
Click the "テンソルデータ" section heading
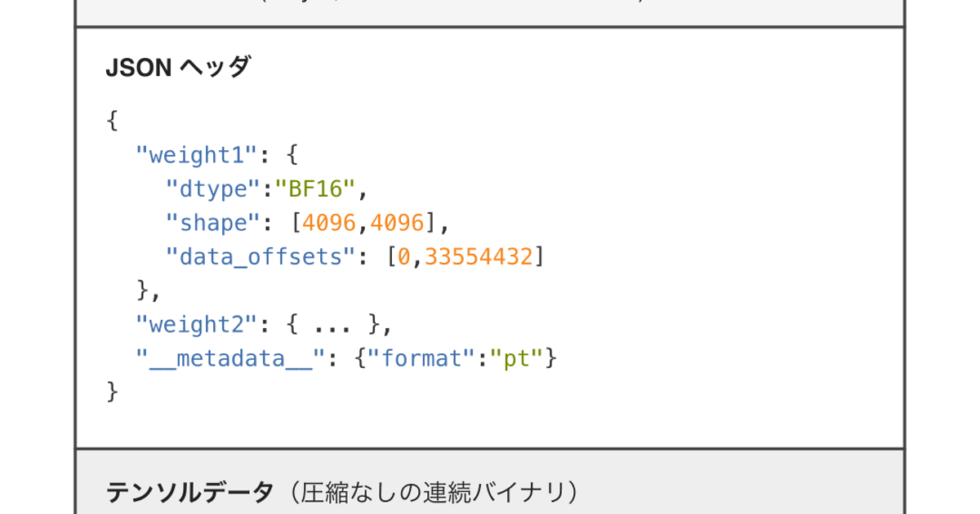(x=189, y=492)
